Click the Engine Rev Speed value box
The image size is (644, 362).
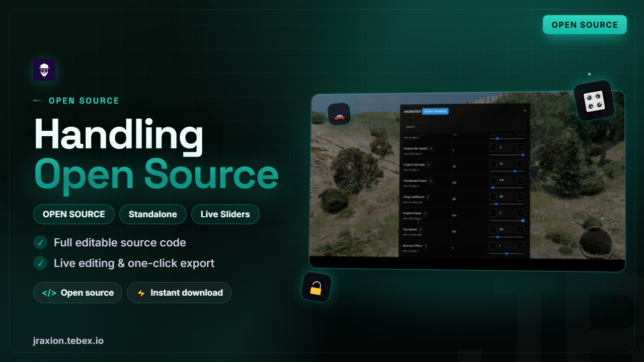point(507,147)
